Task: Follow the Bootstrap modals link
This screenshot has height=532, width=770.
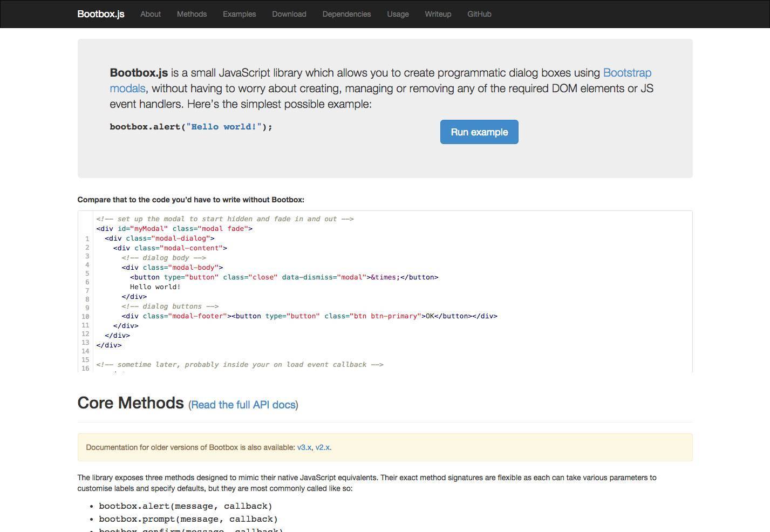Action: (x=627, y=73)
